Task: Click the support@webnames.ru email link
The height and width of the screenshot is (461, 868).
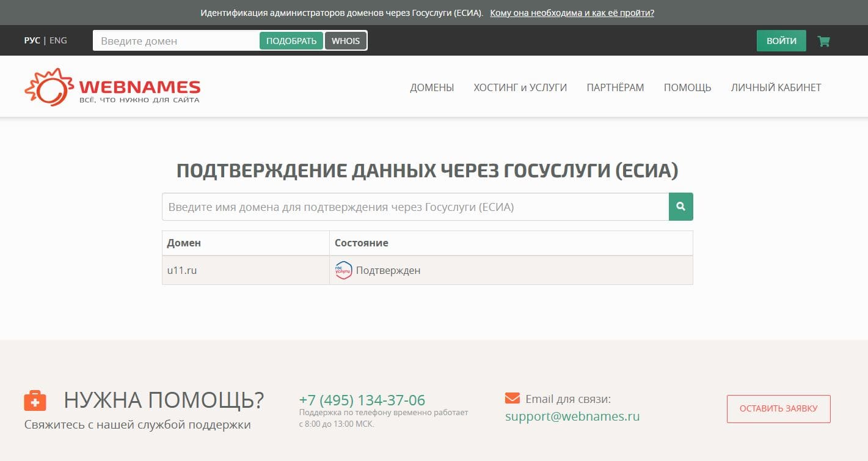Action: [x=572, y=417]
